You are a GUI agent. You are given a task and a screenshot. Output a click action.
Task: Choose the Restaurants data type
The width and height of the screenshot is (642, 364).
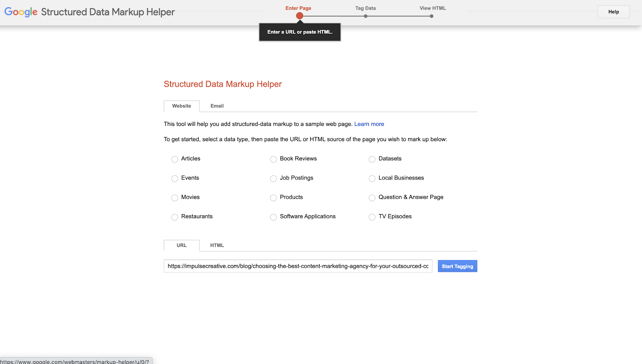(175, 217)
